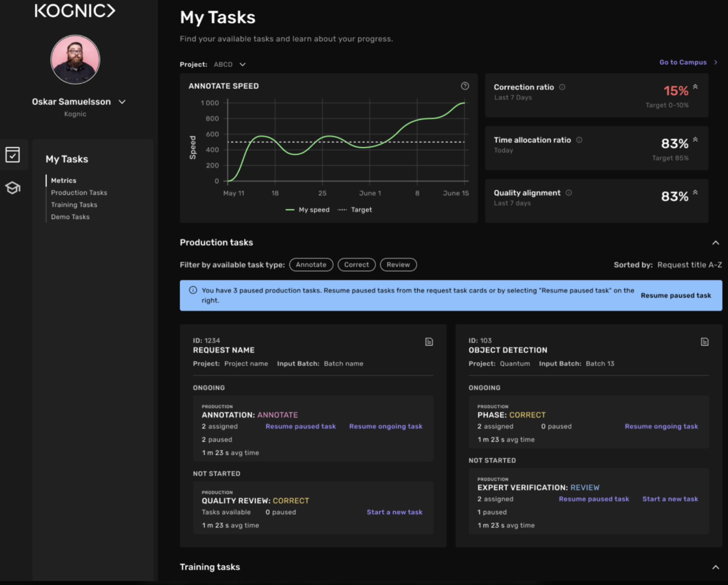Open the document icon on request ID 1234
The height and width of the screenshot is (585, 728).
pos(429,342)
